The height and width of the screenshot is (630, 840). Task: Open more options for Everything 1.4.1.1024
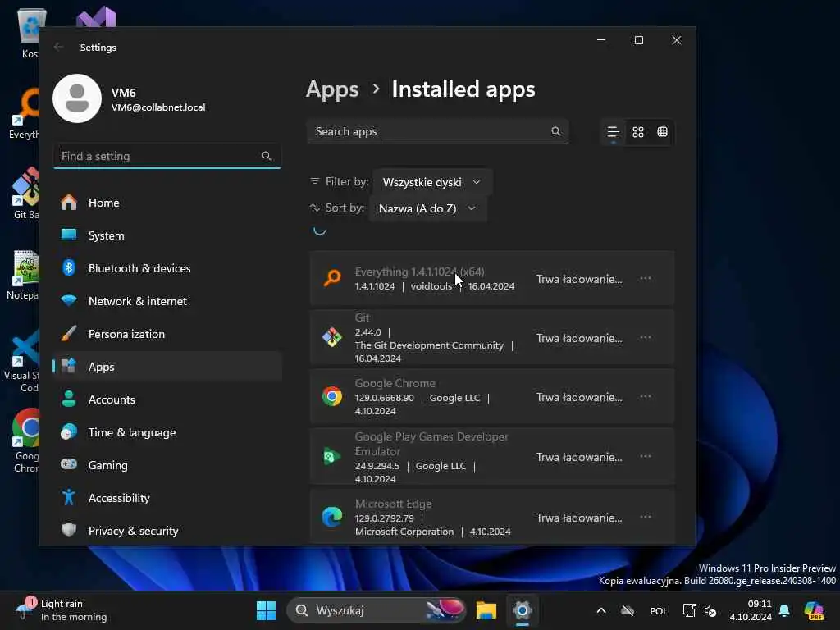[645, 279]
